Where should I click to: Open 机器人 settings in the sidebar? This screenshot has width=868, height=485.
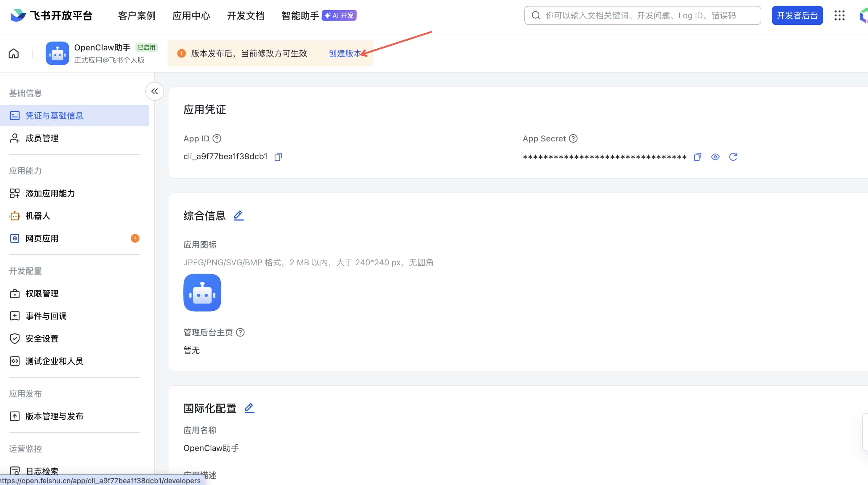38,216
